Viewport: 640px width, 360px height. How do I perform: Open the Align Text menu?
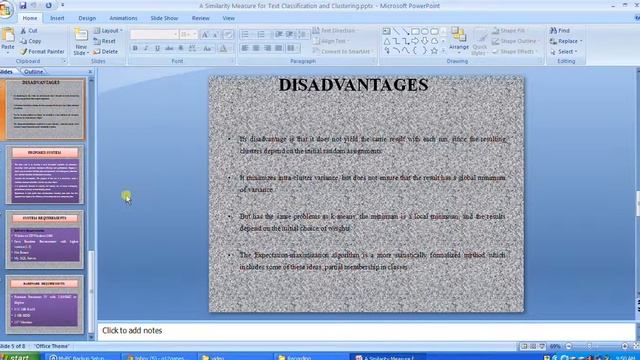(x=331, y=41)
